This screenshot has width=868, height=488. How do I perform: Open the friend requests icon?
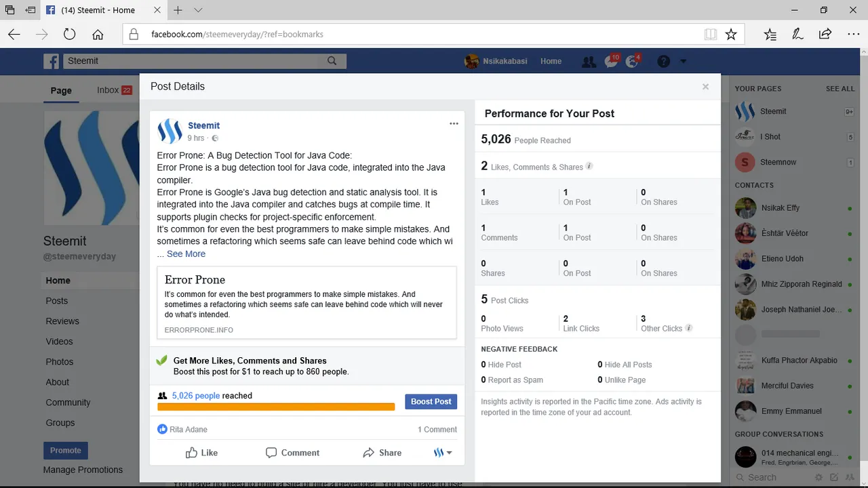[x=589, y=62]
